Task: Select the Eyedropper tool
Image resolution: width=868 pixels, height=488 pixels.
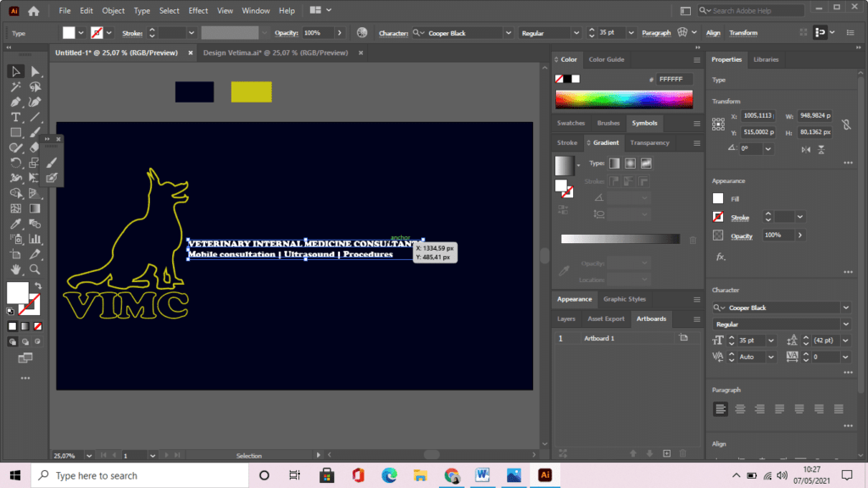Action: (15, 224)
